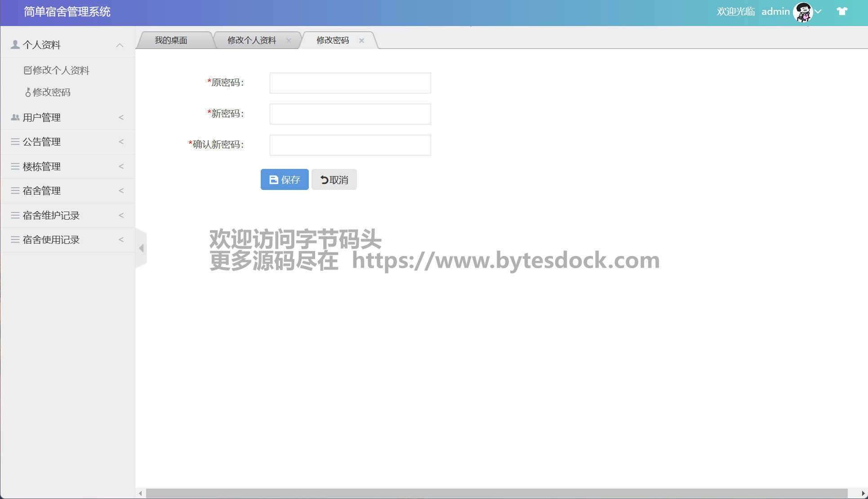Screen dimensions: 868x499
Task: Close the 修改密码 tab
Action: coord(361,40)
